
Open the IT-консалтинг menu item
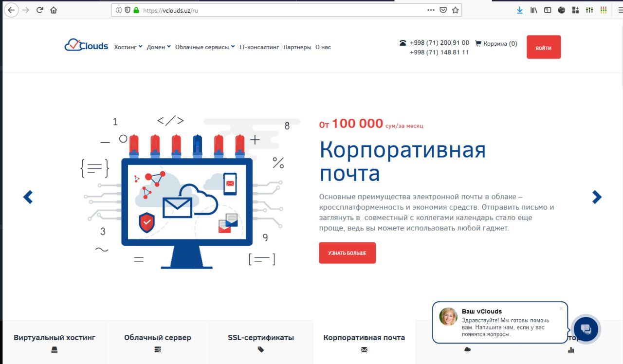tap(259, 47)
